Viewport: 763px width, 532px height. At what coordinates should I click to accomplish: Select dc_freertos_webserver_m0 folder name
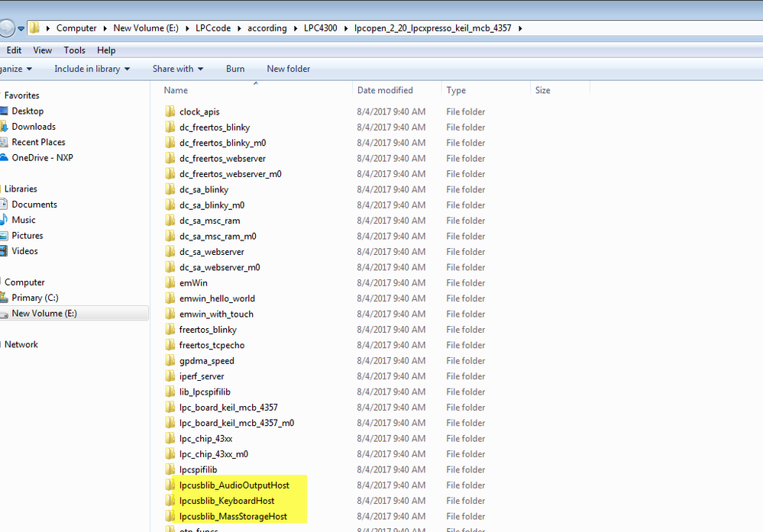tap(230, 174)
